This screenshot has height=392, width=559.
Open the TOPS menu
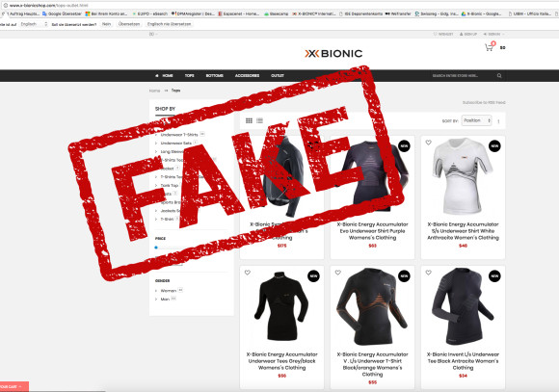coord(189,75)
